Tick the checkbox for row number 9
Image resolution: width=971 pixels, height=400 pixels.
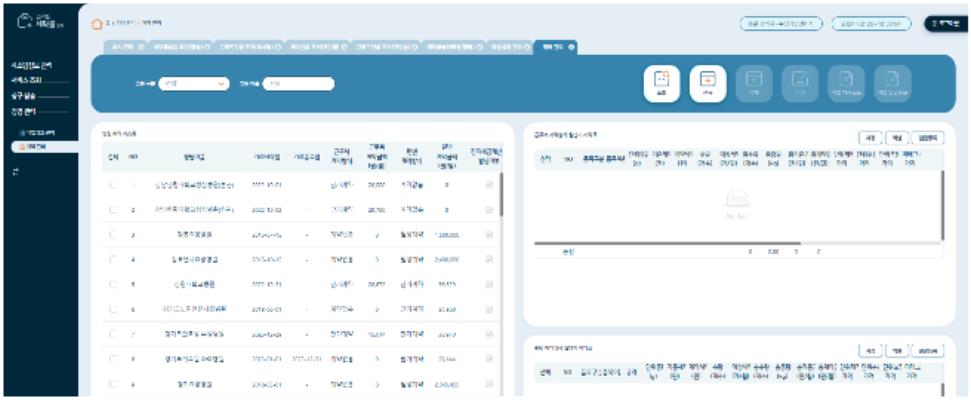[x=113, y=384]
